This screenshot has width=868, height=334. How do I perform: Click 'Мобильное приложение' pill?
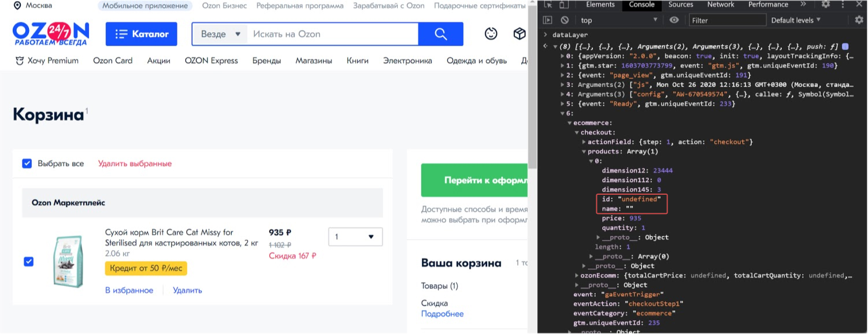(x=146, y=5)
